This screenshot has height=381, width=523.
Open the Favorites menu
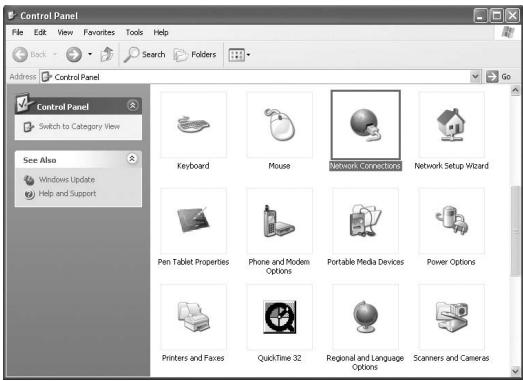click(99, 32)
